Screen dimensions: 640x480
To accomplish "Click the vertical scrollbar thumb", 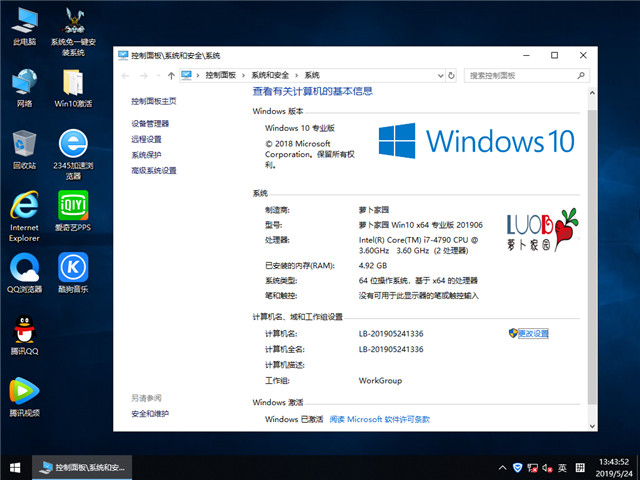I will 592,257.
